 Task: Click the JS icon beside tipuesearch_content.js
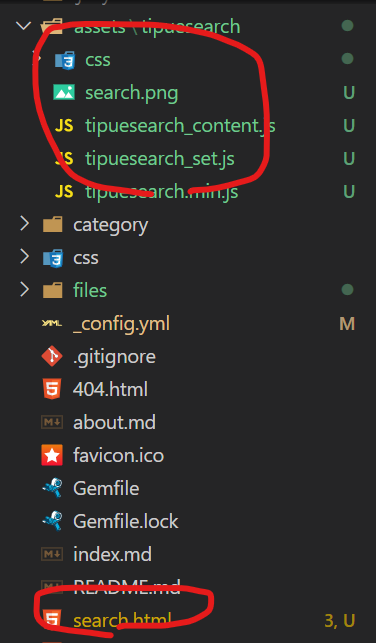coord(64,126)
